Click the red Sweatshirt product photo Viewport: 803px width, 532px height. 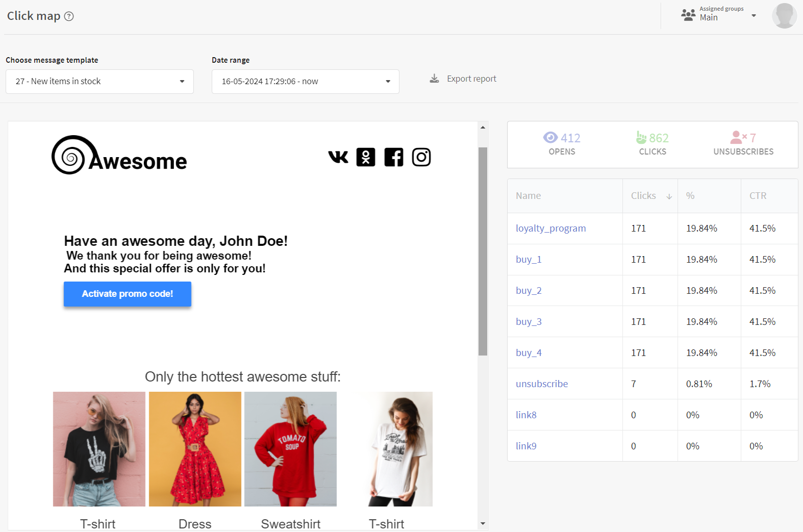290,449
